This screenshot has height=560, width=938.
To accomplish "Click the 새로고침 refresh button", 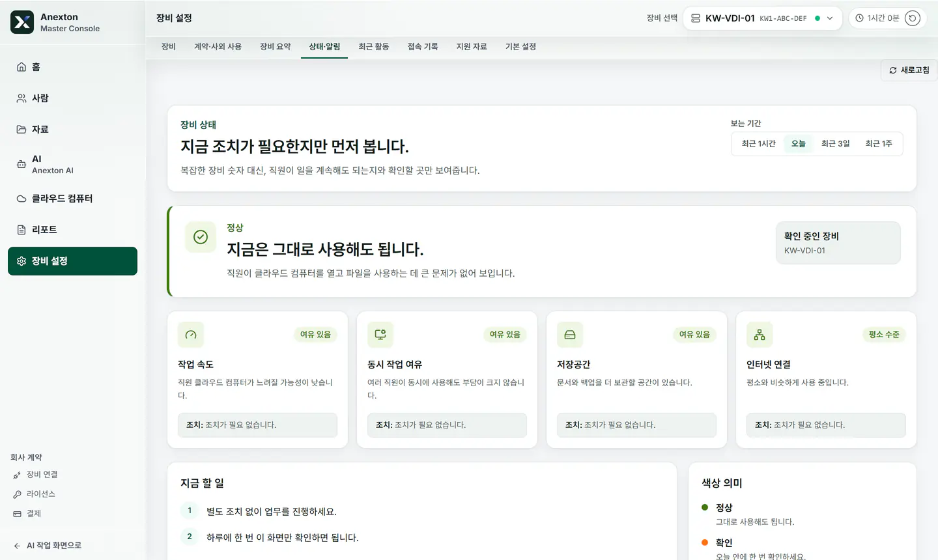I will 909,70.
